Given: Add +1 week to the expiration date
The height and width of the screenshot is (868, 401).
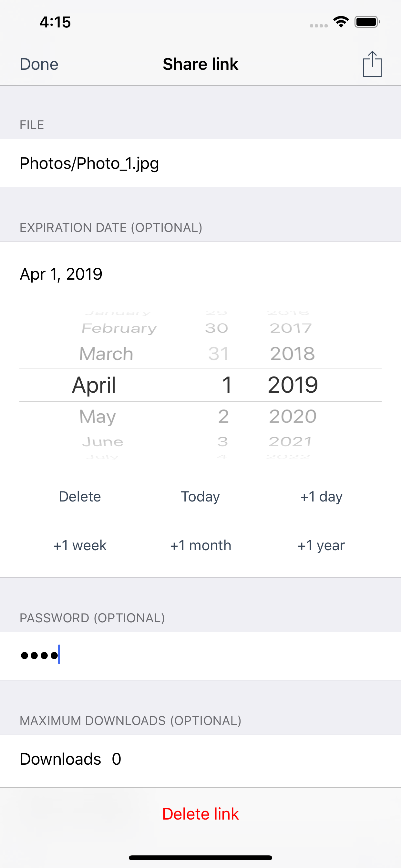Looking at the screenshot, I should pyautogui.click(x=80, y=545).
